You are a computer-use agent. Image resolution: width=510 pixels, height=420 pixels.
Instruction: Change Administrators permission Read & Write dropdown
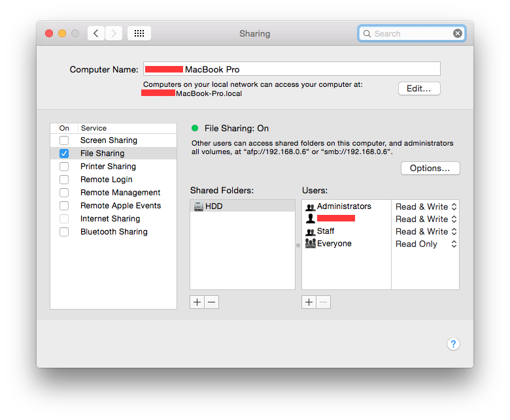[x=426, y=206]
